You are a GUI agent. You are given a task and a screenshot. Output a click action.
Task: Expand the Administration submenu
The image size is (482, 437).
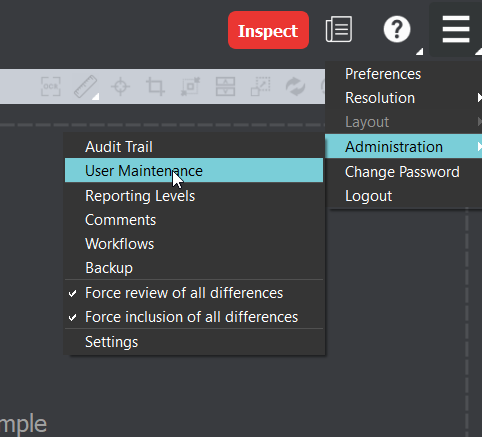click(x=403, y=147)
